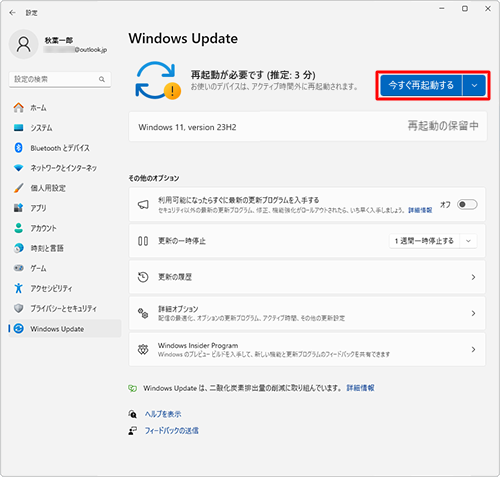
Task: Click the アカウント person icon in sidebar
Action: [x=19, y=228]
